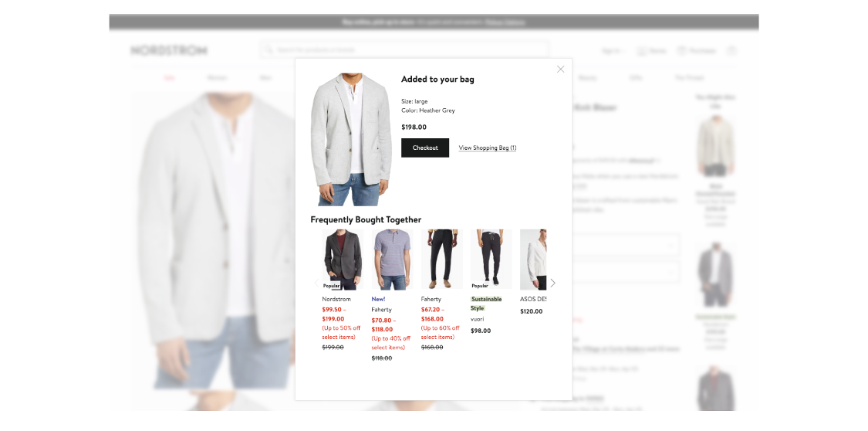
Task: Click the Frequently Bought Together heading
Action: (366, 219)
